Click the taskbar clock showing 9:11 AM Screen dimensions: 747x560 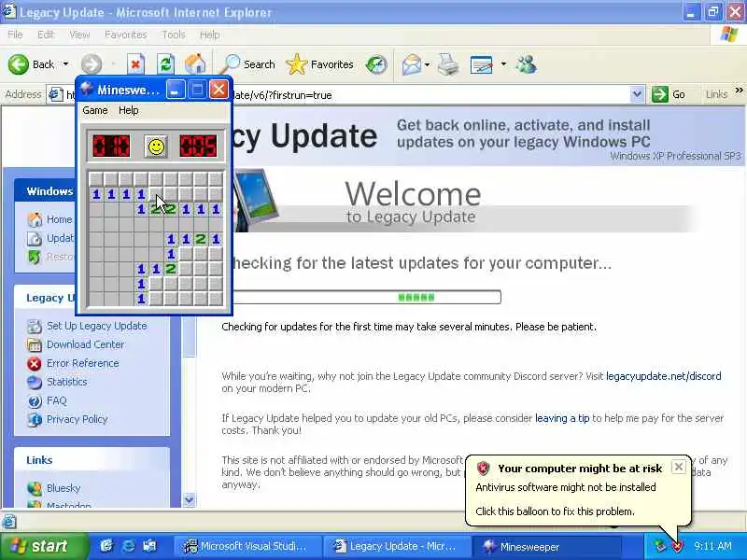point(712,546)
